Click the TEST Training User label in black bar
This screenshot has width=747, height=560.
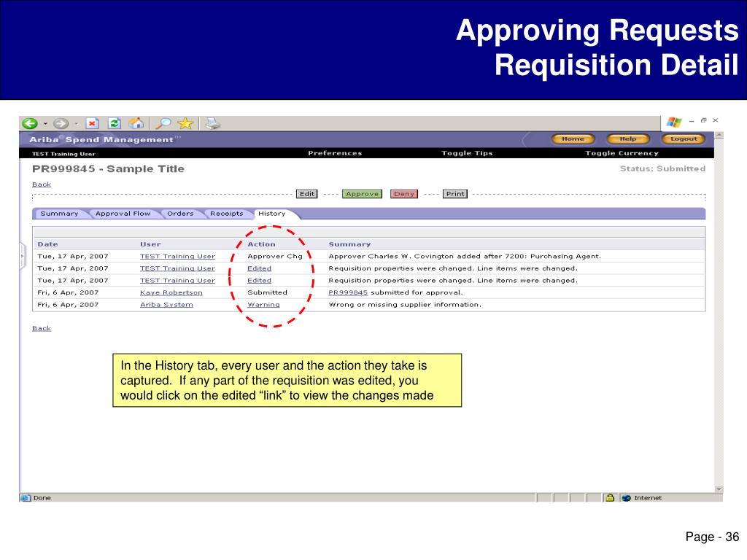pyautogui.click(x=63, y=154)
